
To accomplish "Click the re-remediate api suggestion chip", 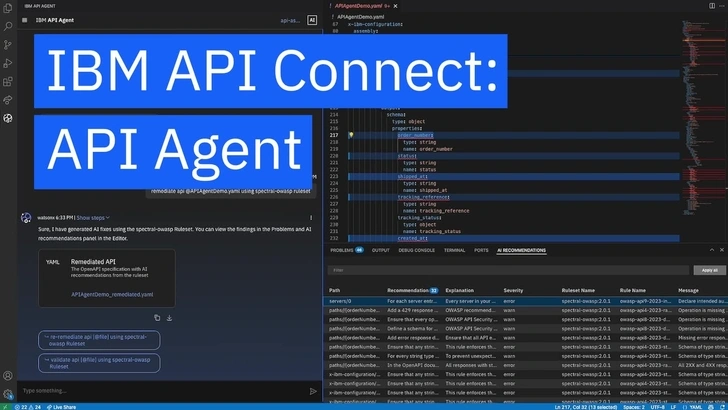I will (99, 340).
